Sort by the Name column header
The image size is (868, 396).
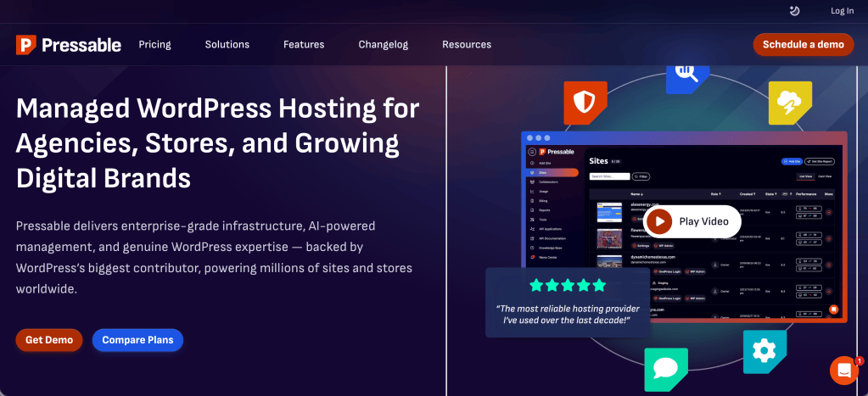coord(636,194)
